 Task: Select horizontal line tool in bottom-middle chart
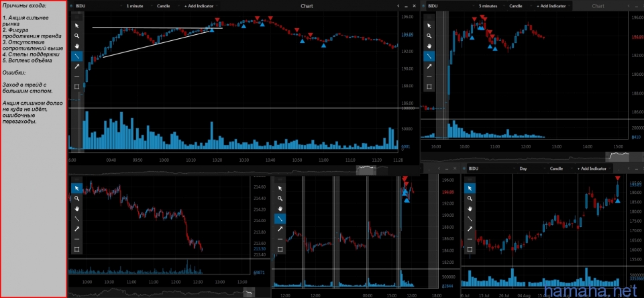coord(280,239)
